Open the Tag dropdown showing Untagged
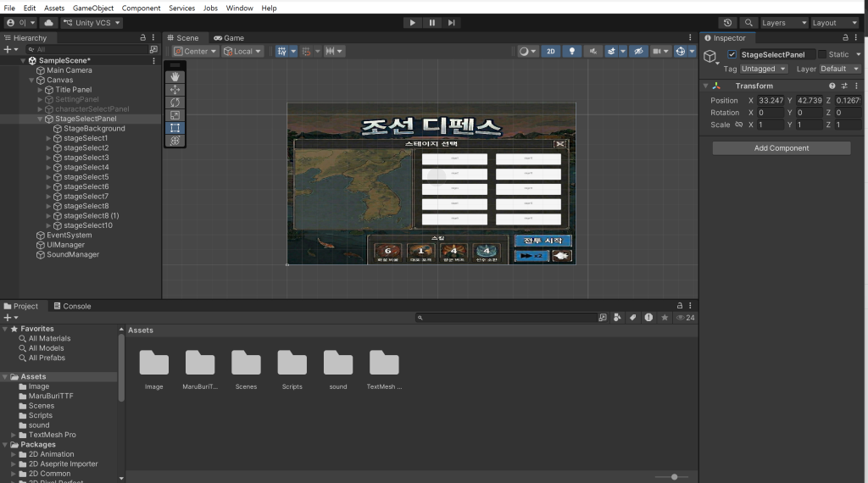Screen dimensions: 868x483 pos(764,69)
